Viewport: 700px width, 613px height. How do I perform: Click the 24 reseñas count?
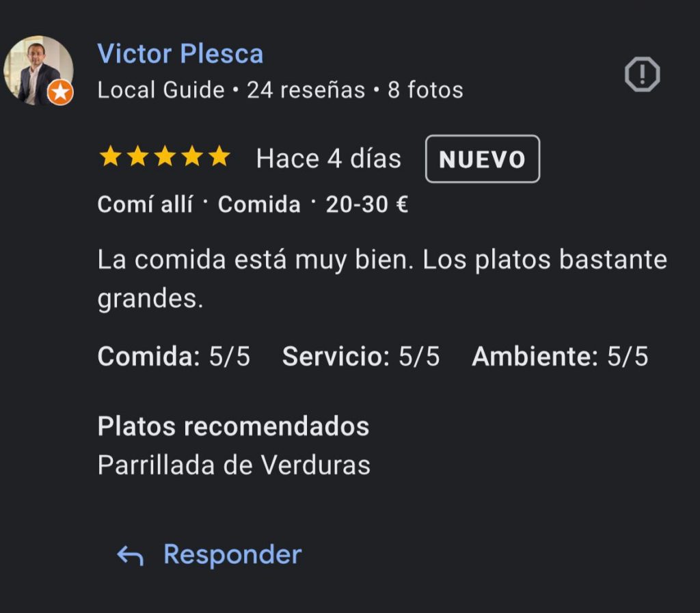(306, 90)
